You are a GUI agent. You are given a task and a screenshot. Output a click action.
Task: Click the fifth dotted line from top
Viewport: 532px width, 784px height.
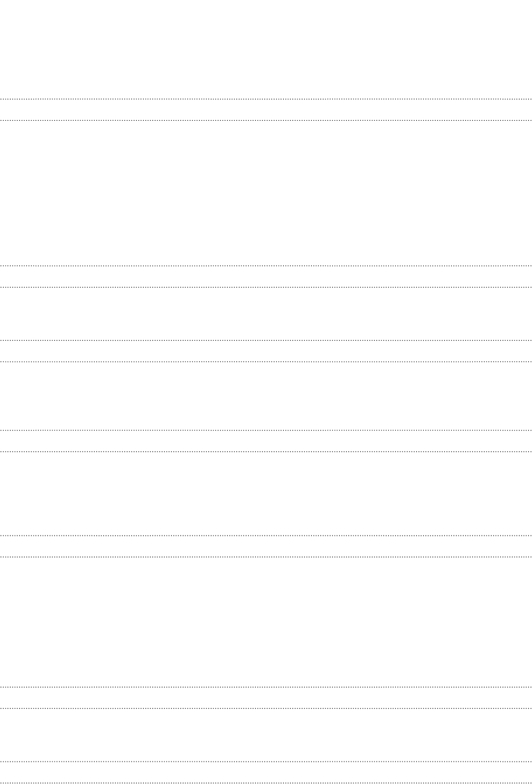(266, 340)
